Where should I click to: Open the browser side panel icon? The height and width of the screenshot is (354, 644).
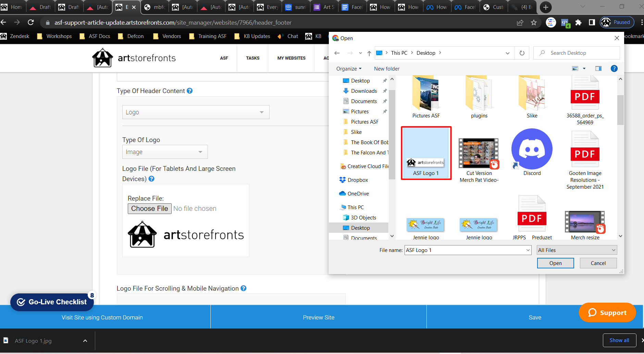[x=592, y=23]
